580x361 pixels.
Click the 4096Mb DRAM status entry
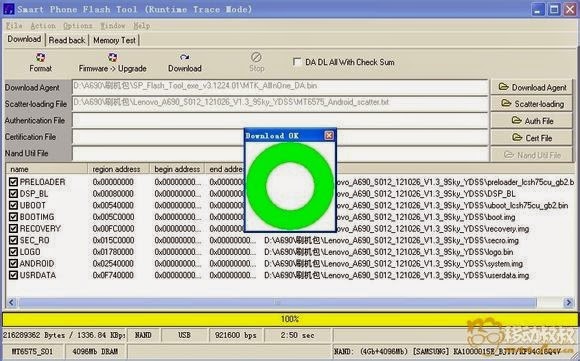point(95,351)
